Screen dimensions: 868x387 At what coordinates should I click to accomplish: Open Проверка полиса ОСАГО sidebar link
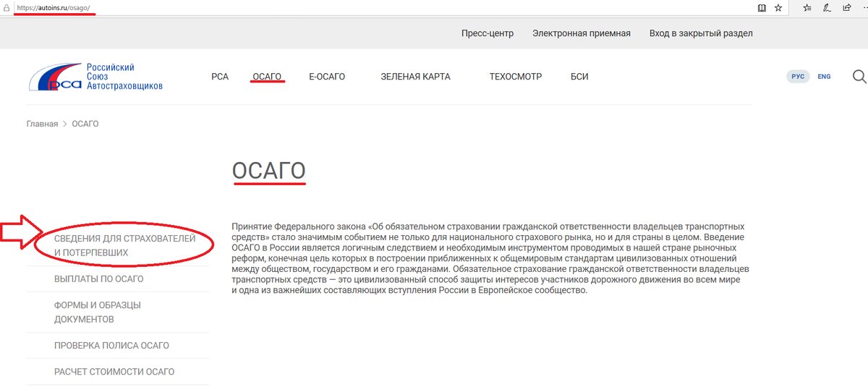coord(111,346)
